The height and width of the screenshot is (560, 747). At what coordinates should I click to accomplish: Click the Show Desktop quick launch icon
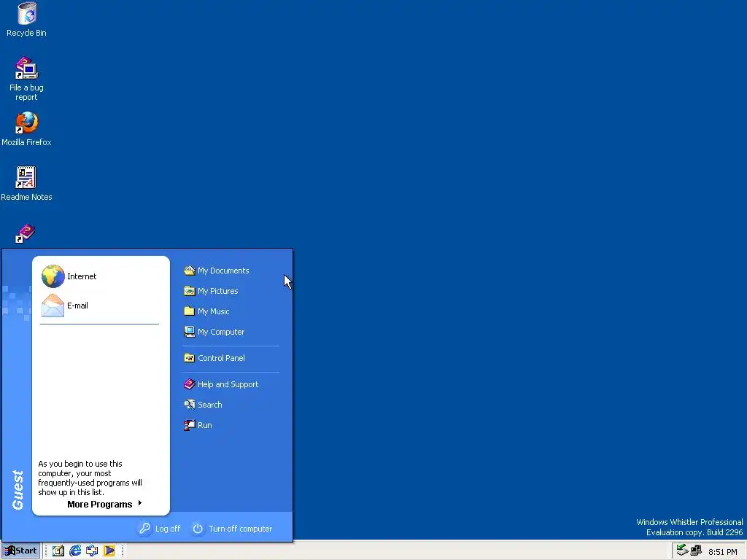[x=58, y=551]
